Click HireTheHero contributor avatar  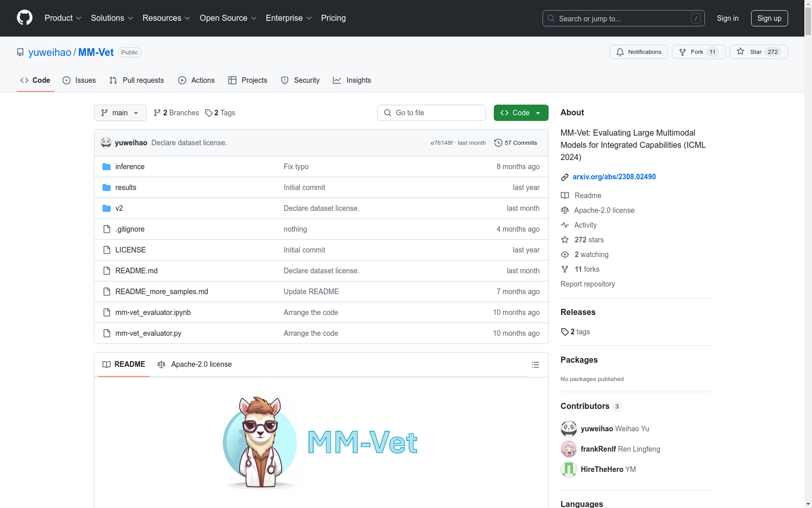569,469
